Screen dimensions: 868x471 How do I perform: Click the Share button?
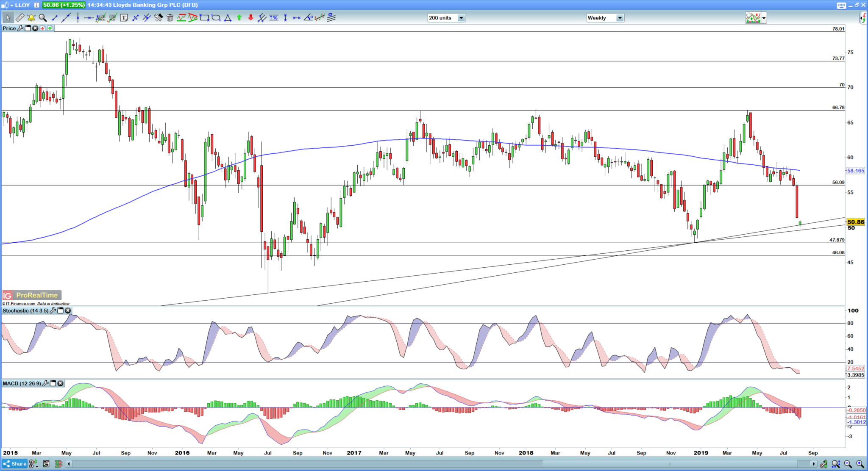14,464
